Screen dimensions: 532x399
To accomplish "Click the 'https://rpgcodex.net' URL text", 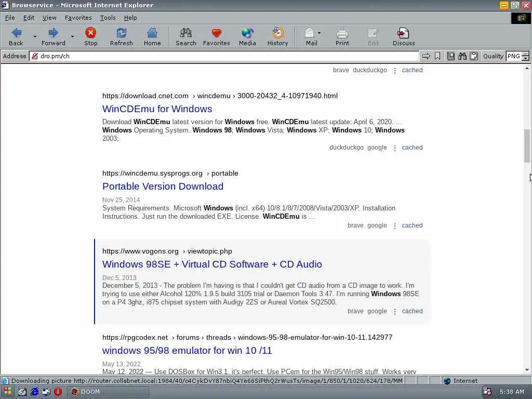I will (x=135, y=338).
